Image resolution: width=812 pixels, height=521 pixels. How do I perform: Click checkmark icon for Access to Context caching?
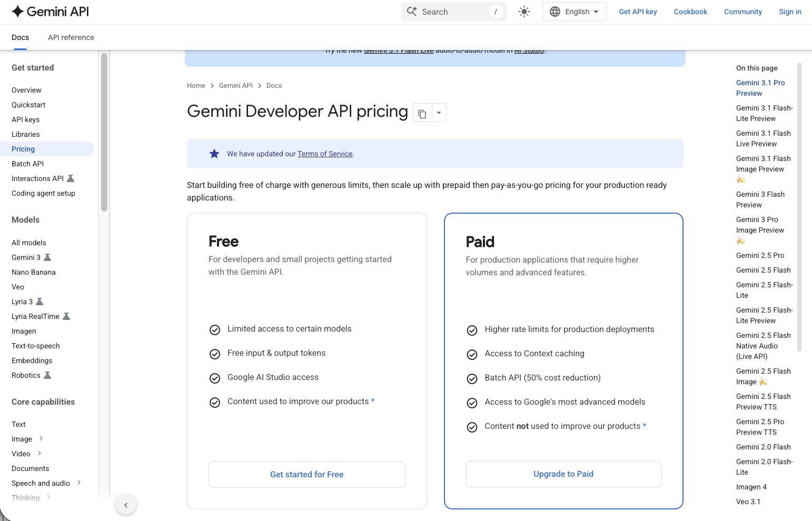point(472,355)
